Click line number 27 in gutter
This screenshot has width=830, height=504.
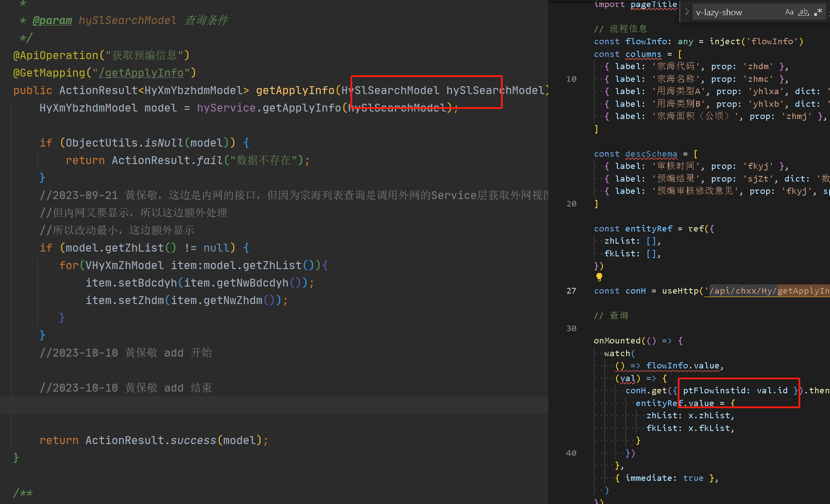pyautogui.click(x=571, y=291)
